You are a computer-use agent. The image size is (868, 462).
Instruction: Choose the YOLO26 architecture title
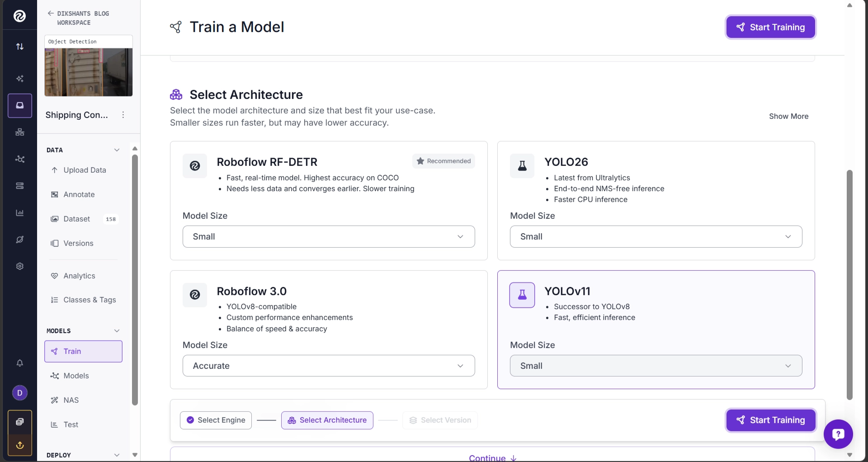566,162
